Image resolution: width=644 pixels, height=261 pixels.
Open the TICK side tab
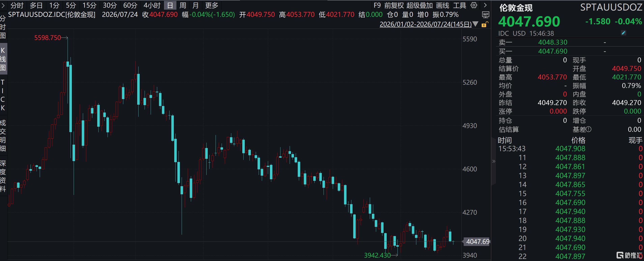click(3, 95)
